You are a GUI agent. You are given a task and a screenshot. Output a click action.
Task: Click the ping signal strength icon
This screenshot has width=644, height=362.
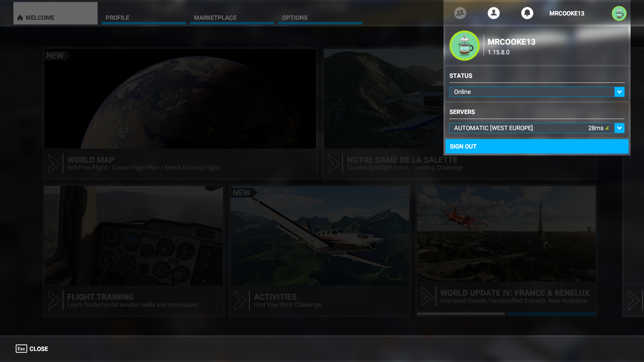point(607,128)
